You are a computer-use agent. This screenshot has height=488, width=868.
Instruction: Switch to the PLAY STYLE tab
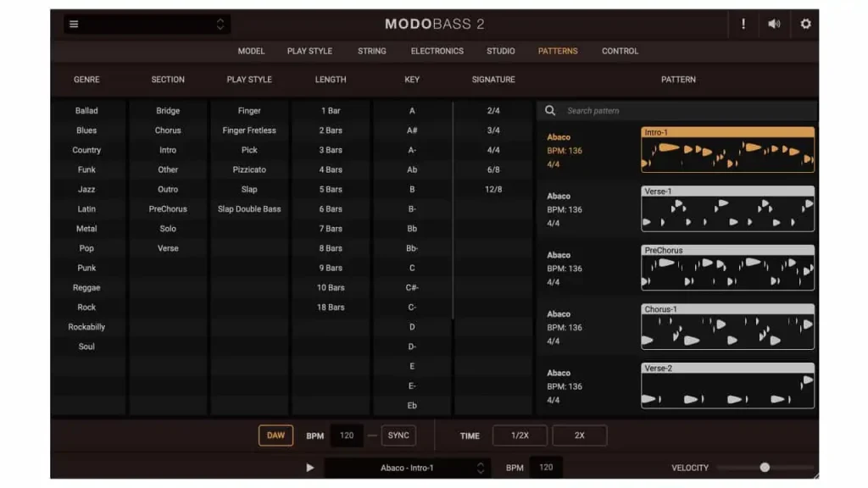coord(309,51)
